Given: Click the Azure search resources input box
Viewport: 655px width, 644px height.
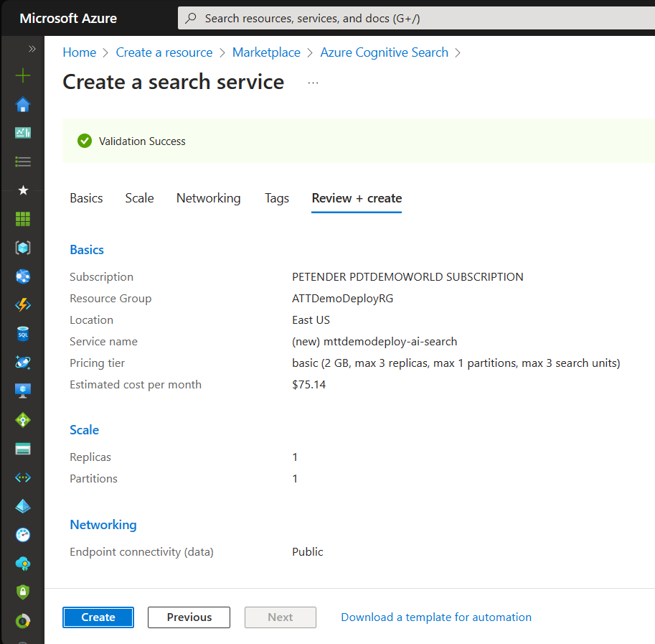Looking at the screenshot, I should pos(416,19).
